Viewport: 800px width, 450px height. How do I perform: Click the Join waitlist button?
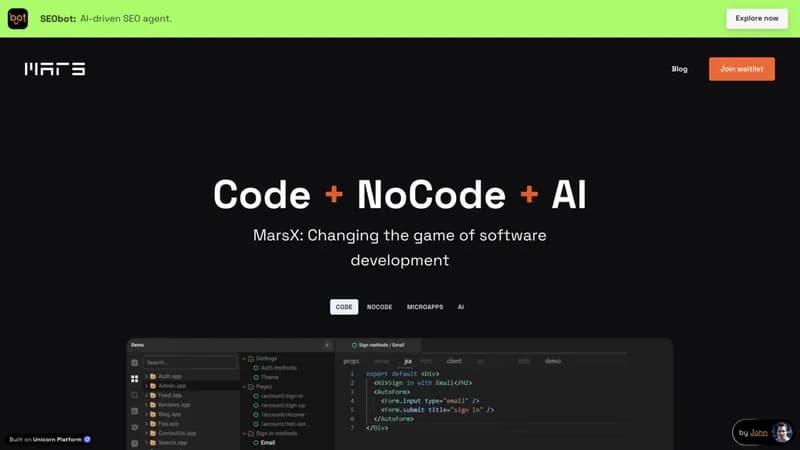pyautogui.click(x=742, y=69)
